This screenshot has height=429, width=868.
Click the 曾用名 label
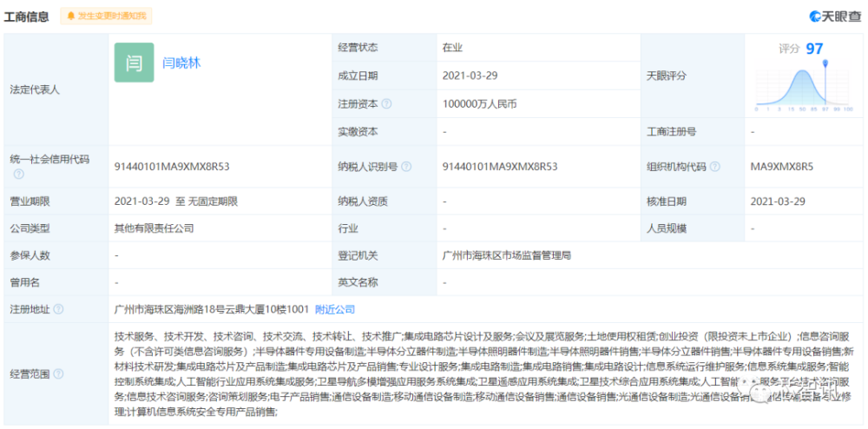25,282
